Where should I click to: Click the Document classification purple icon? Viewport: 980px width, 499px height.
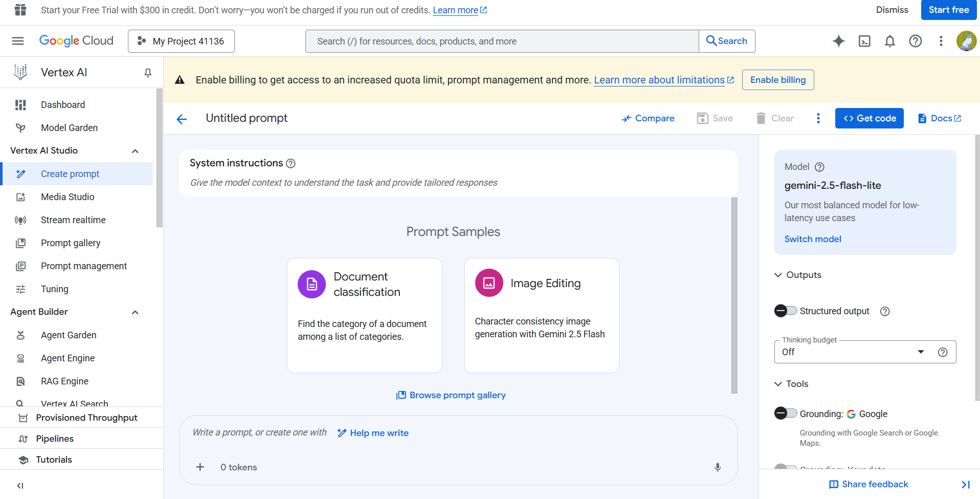311,284
